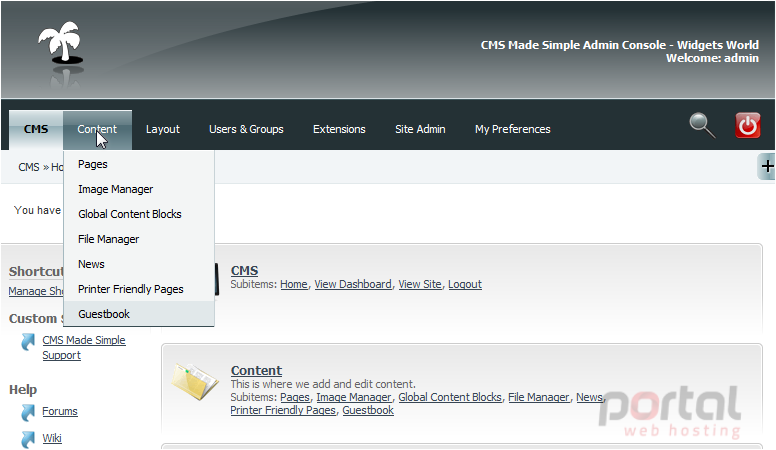The height and width of the screenshot is (450, 776).
Task: Open the CMS section heading link
Action: (244, 271)
